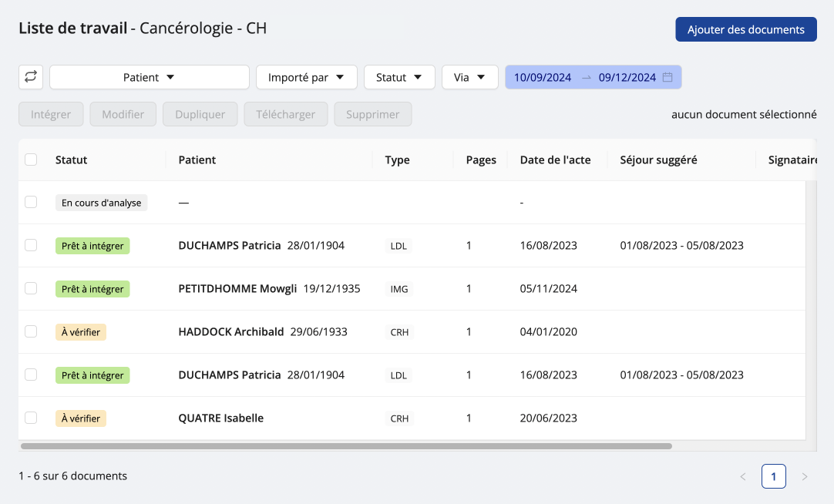
Task: Click the Dupliquer button
Action: [200, 114]
